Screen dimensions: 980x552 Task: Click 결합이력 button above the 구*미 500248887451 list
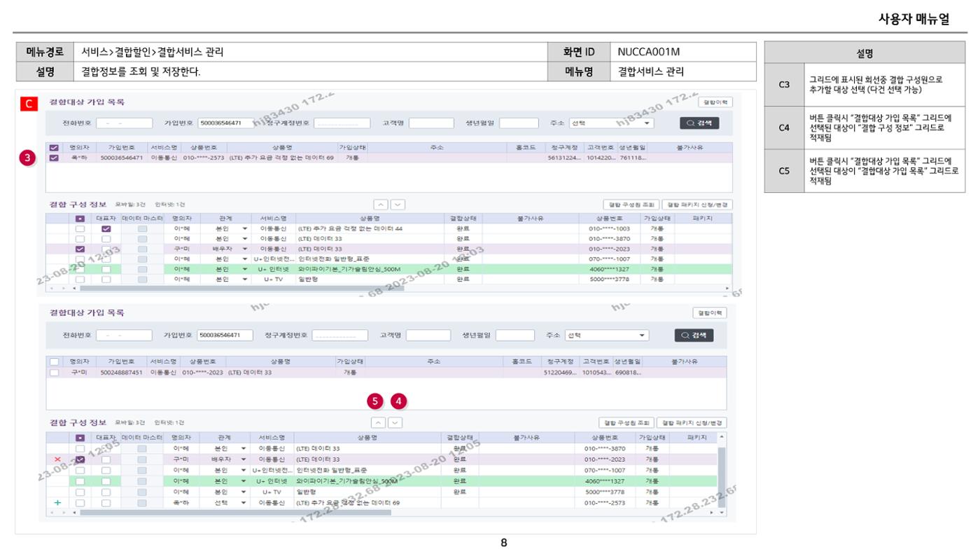[x=710, y=313]
